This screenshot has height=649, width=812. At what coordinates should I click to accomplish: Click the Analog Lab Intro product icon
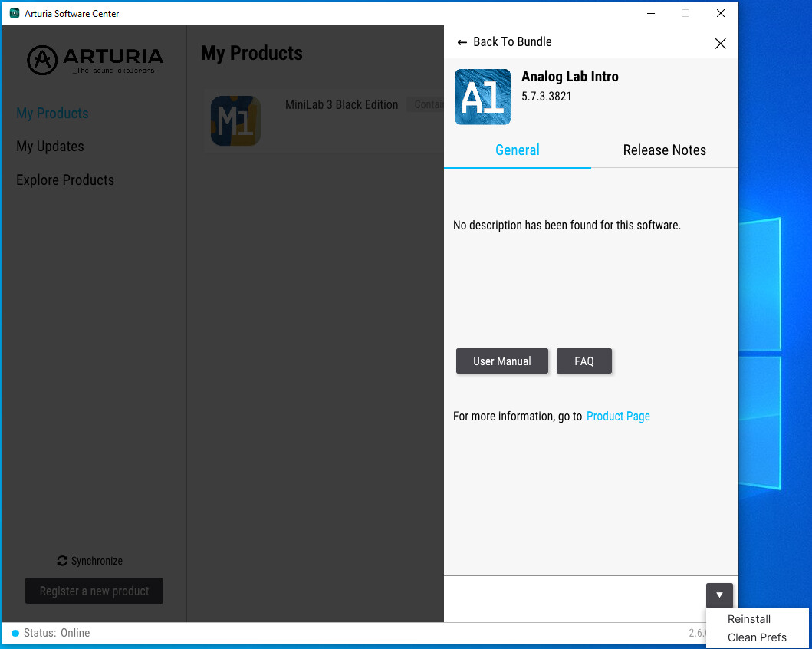click(482, 97)
